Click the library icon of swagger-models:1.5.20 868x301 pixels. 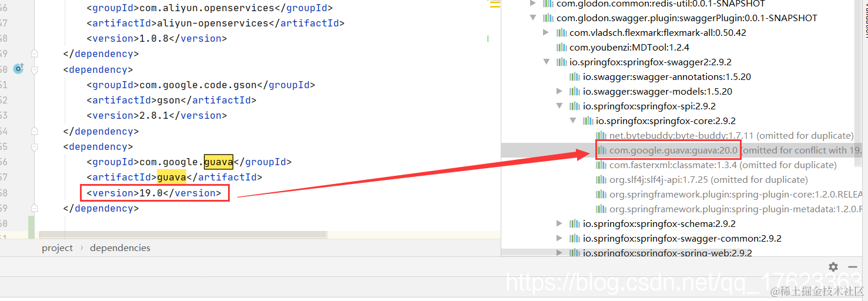[x=575, y=91]
